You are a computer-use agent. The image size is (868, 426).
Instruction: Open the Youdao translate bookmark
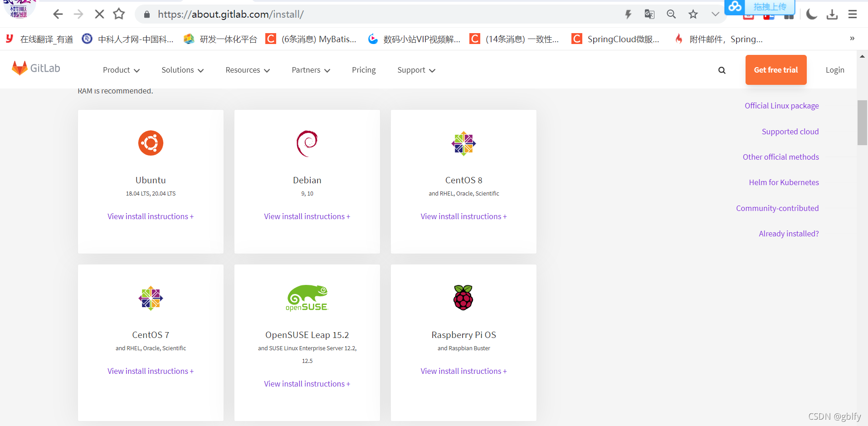(39, 39)
